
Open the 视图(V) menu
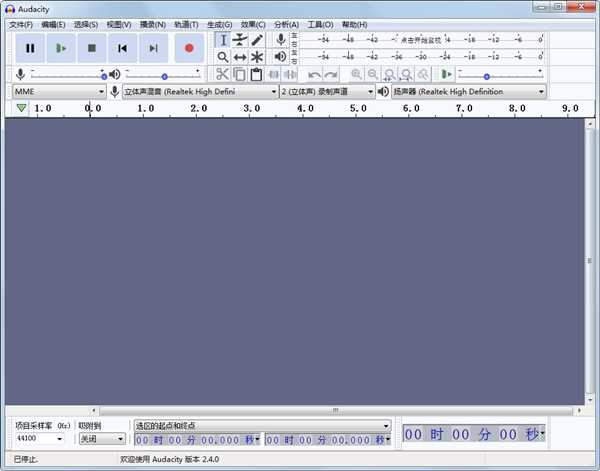(119, 25)
